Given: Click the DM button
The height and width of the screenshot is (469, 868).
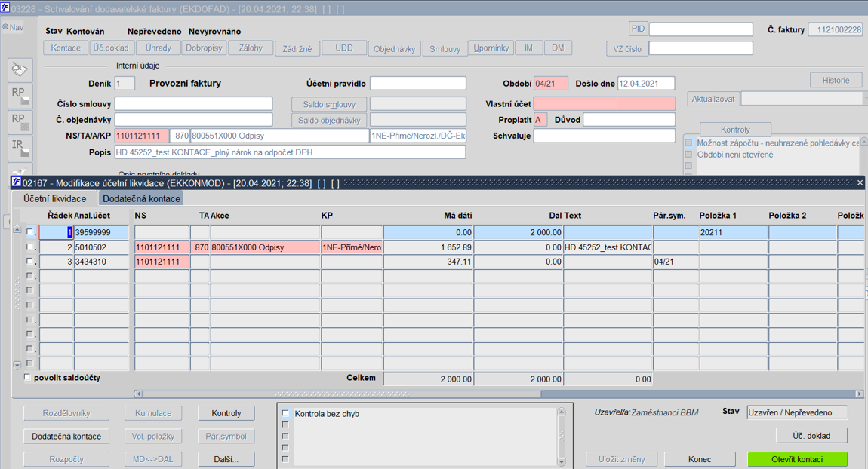Looking at the screenshot, I should pyautogui.click(x=558, y=48).
